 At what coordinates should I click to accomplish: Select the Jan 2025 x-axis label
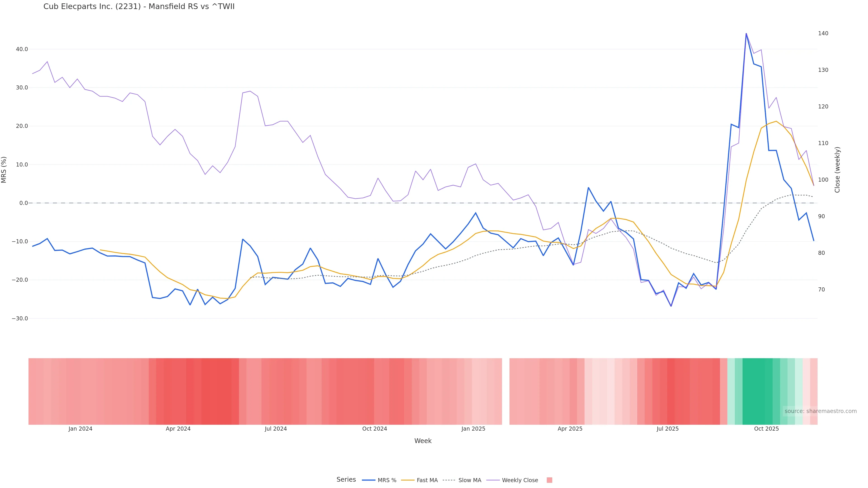click(473, 429)
